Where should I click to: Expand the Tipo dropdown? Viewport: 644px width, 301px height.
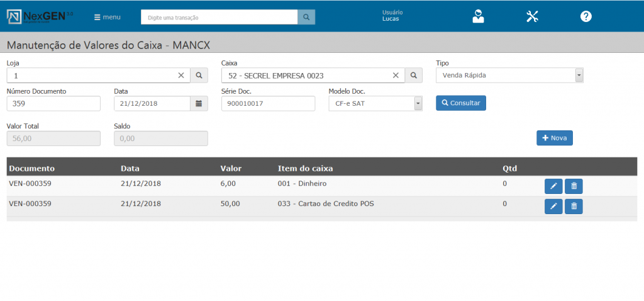click(x=579, y=76)
